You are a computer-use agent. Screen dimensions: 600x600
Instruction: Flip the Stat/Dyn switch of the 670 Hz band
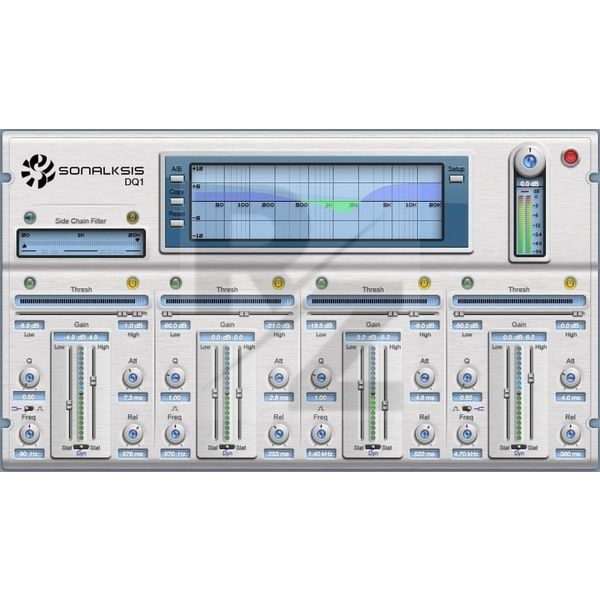pos(227,447)
